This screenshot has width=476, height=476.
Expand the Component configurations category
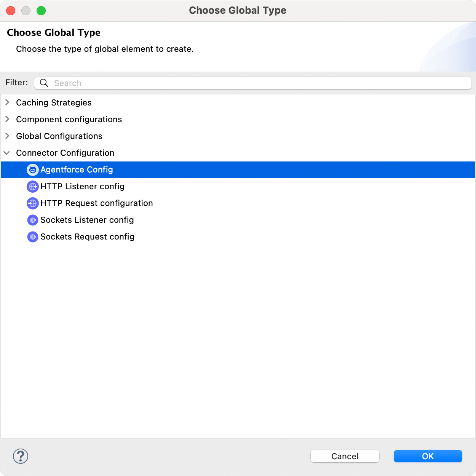pos(7,119)
